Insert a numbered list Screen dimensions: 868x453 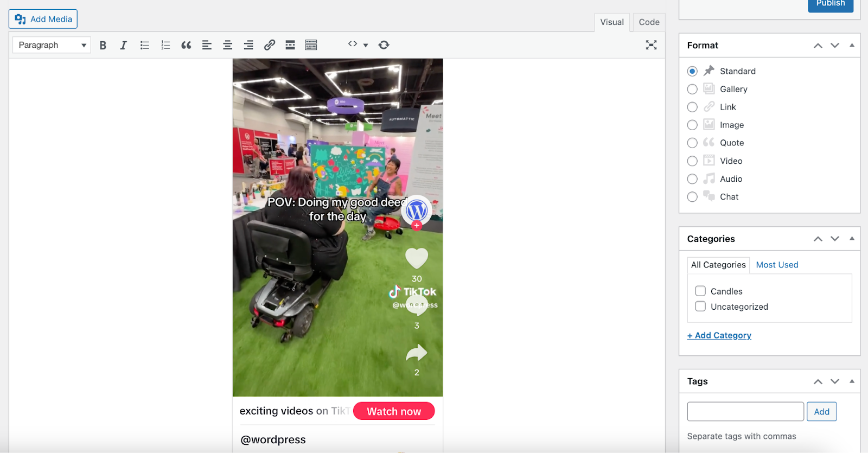165,45
